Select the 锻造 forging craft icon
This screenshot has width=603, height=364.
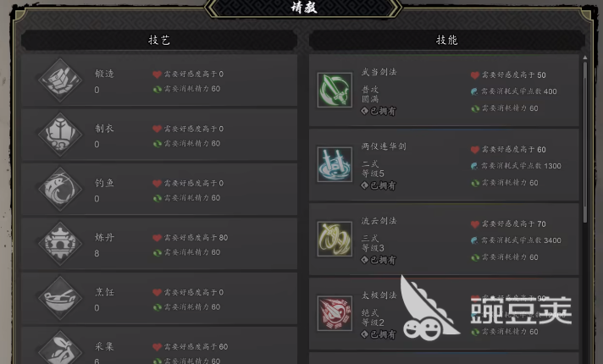point(60,80)
